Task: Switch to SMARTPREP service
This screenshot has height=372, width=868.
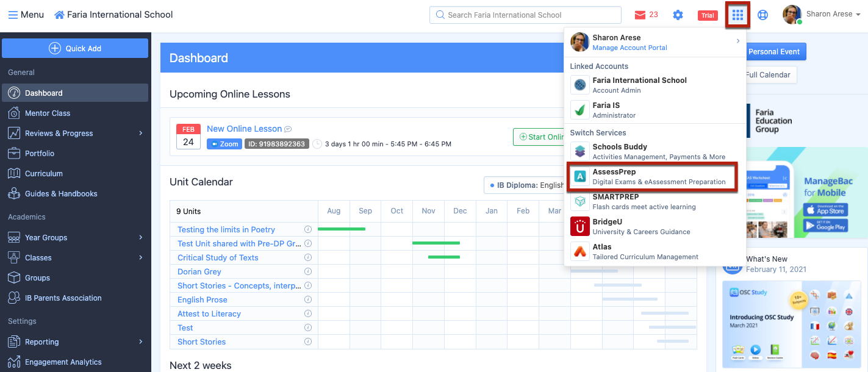Action: click(655, 201)
